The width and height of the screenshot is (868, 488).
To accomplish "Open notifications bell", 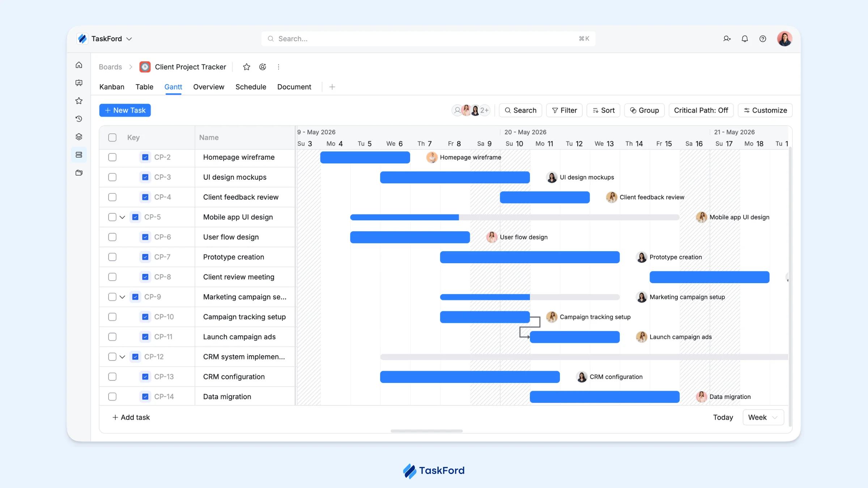I will [x=745, y=39].
